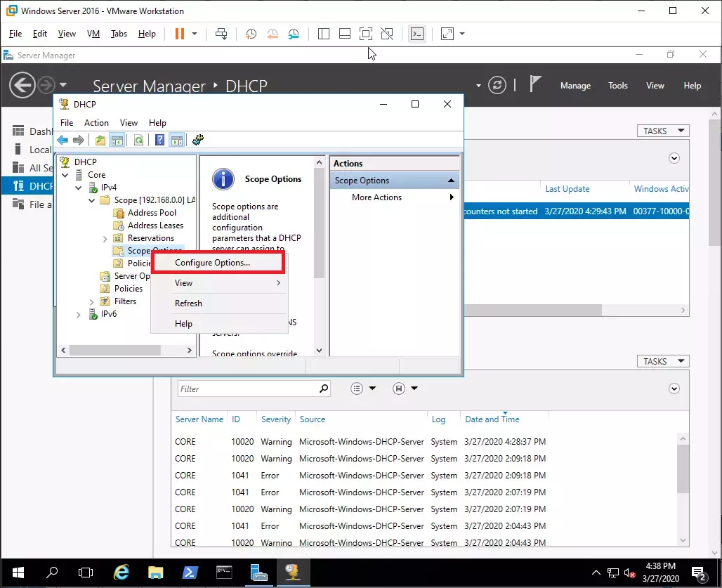Collapse the IPv4 tree node
The image size is (722, 588).
[78, 188]
